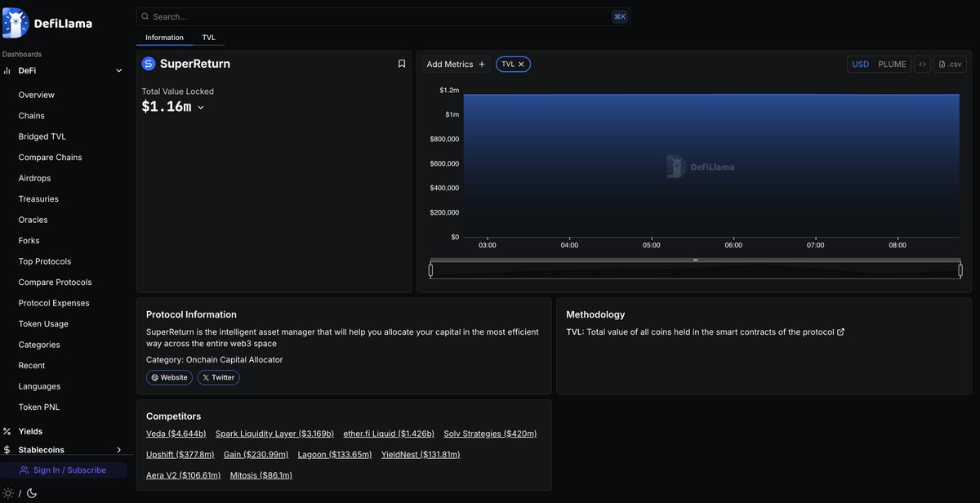The height and width of the screenshot is (503, 980).
Task: Open Languages in the sidebar
Action: (x=39, y=386)
